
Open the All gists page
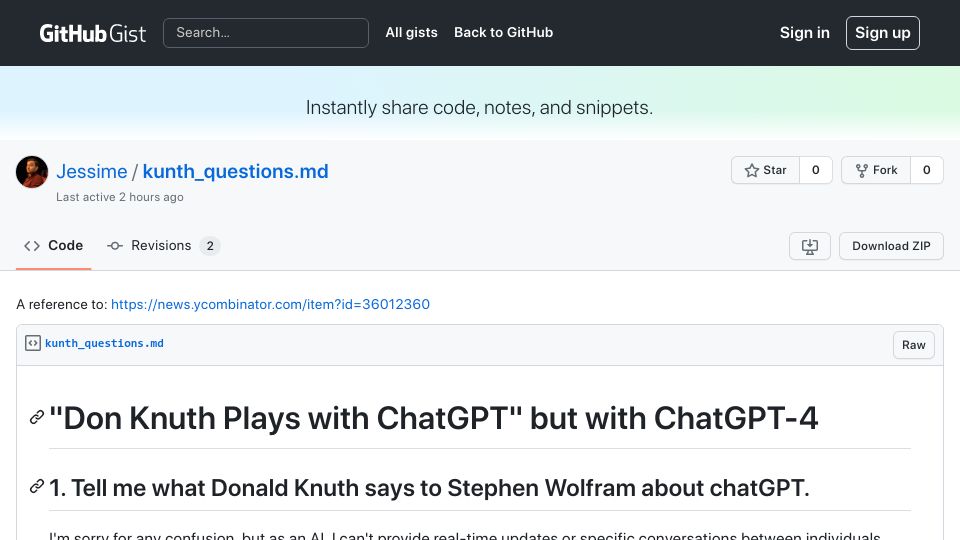[x=411, y=32]
